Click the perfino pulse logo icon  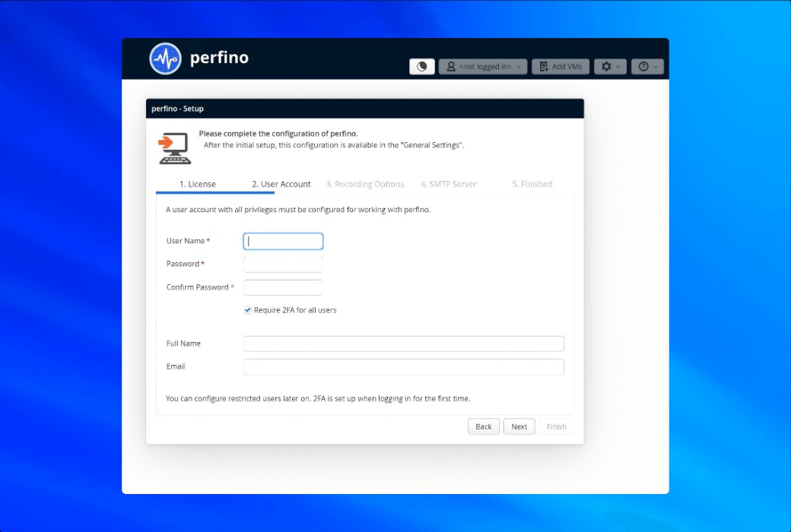[165, 59]
